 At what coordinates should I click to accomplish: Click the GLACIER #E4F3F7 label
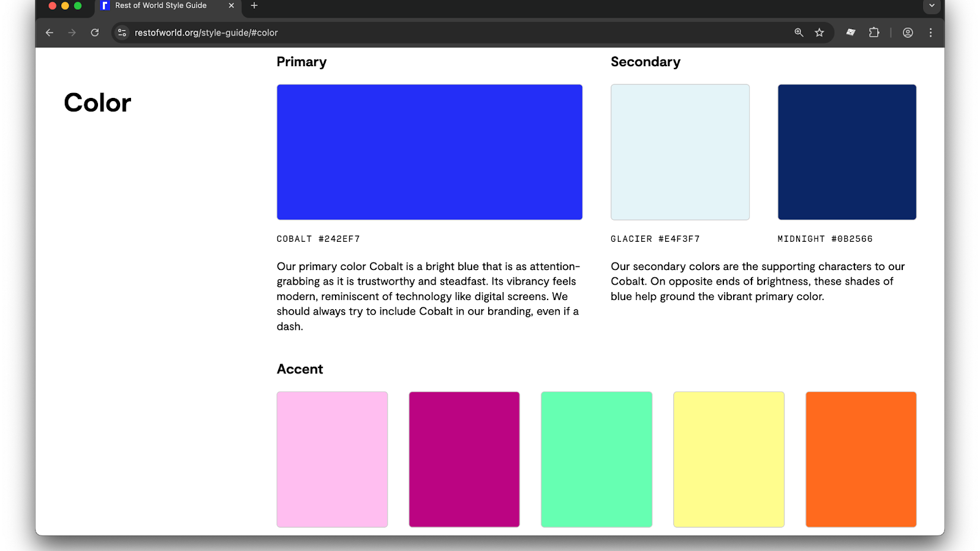(655, 239)
